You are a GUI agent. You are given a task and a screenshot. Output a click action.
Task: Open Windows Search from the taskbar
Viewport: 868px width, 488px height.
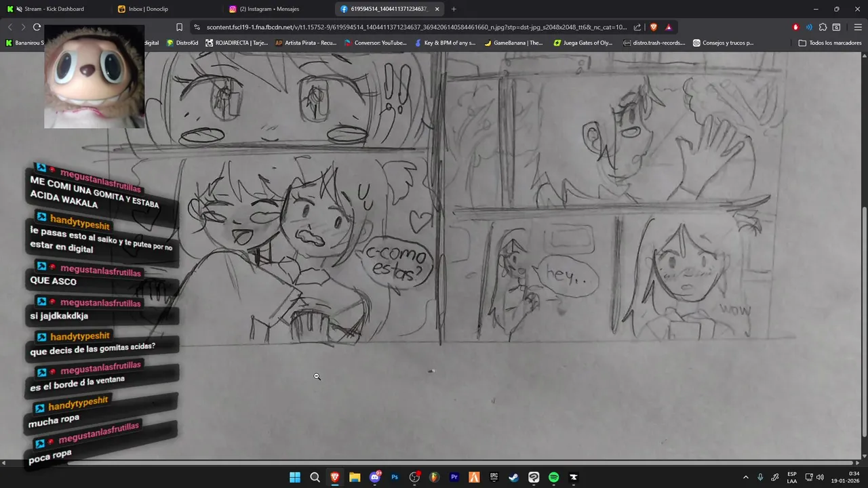pos(315,477)
